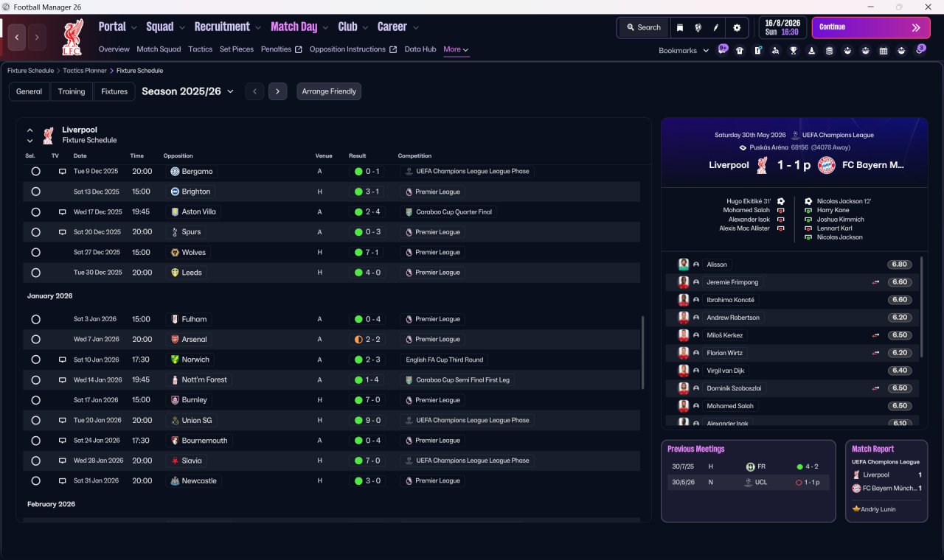The height and width of the screenshot is (560, 944).
Task: Click the Arrange Friendly button
Action: pyautogui.click(x=329, y=91)
